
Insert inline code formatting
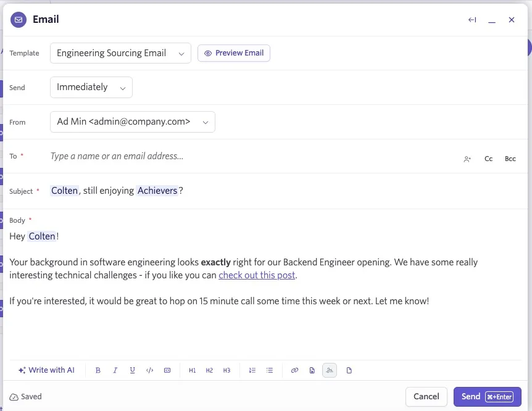(x=149, y=370)
